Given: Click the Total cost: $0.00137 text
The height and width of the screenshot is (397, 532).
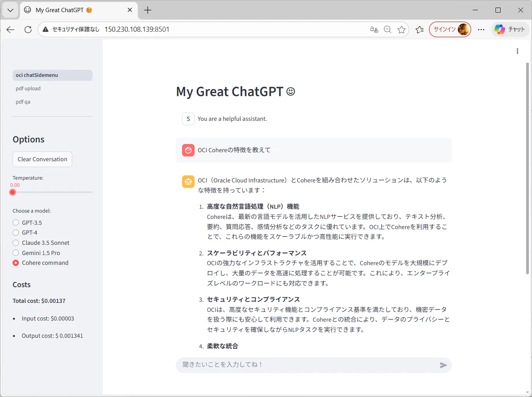Looking at the screenshot, I should click(39, 301).
